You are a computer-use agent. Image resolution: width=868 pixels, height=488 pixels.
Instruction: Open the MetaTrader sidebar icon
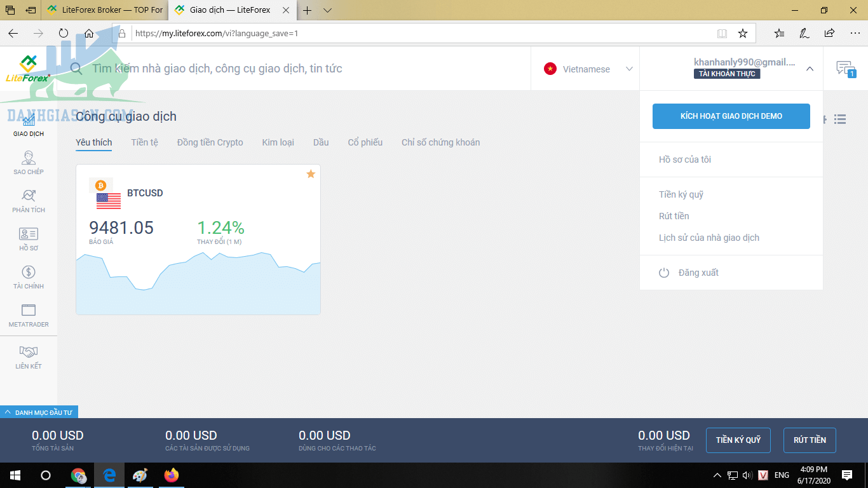(x=29, y=315)
